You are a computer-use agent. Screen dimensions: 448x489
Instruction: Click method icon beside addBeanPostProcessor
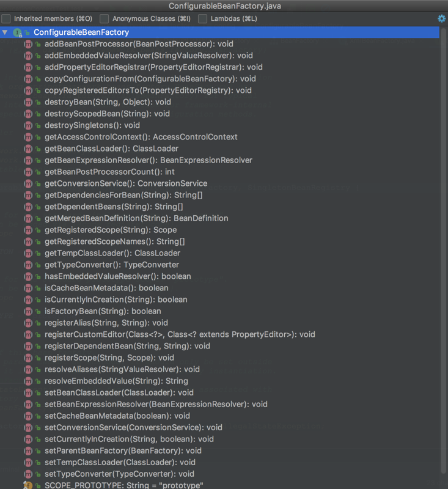pyautogui.click(x=28, y=44)
